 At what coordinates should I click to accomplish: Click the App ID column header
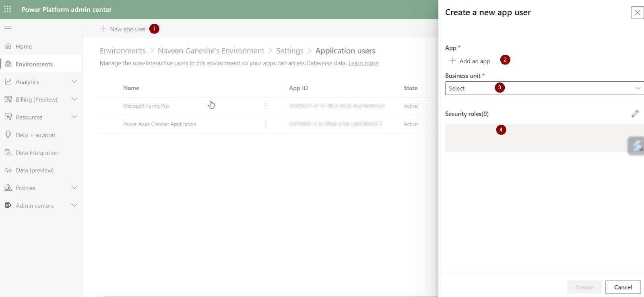[x=298, y=88]
